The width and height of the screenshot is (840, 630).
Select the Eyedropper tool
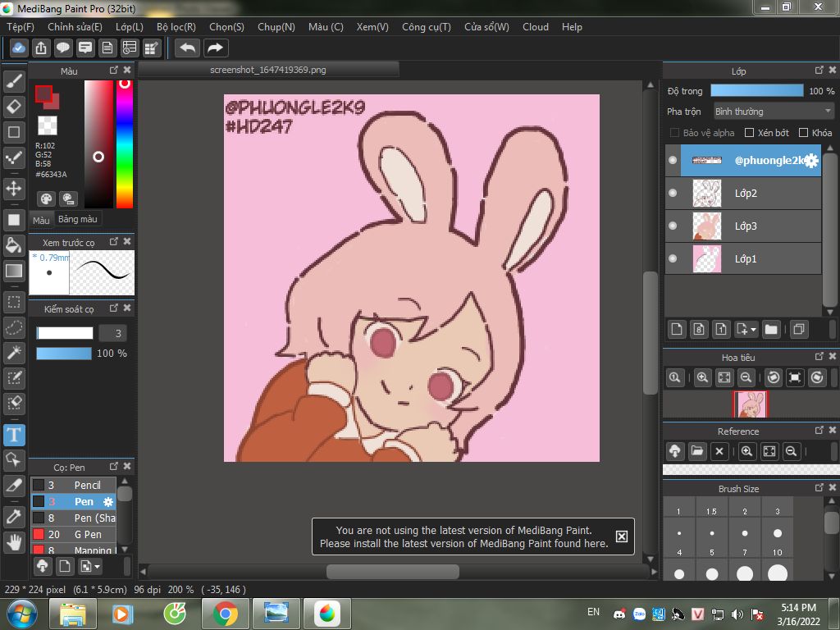[14, 517]
